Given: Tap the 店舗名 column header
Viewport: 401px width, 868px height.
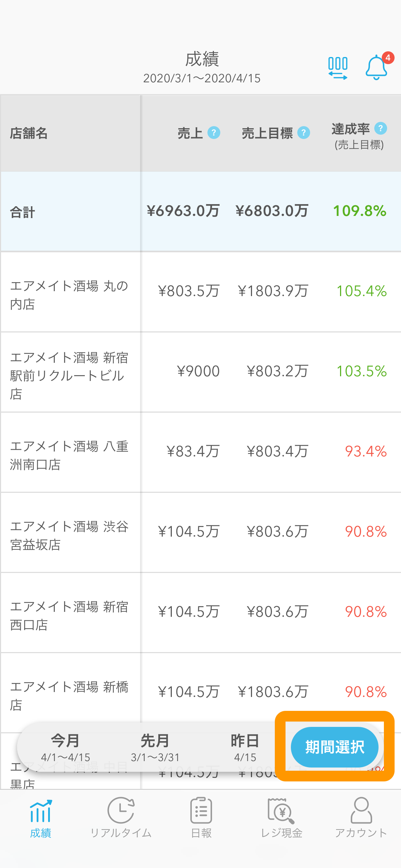Looking at the screenshot, I should pyautogui.click(x=29, y=133).
